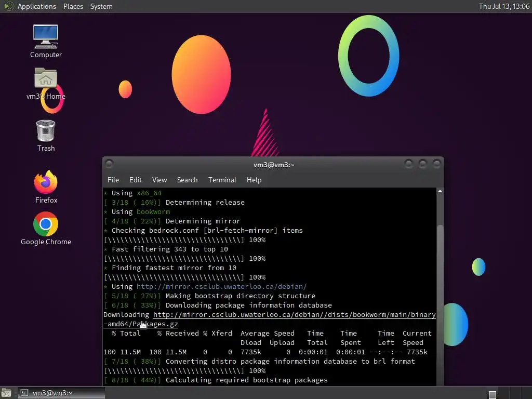Click the '7735k' Current Speed value

pyautogui.click(x=417, y=352)
